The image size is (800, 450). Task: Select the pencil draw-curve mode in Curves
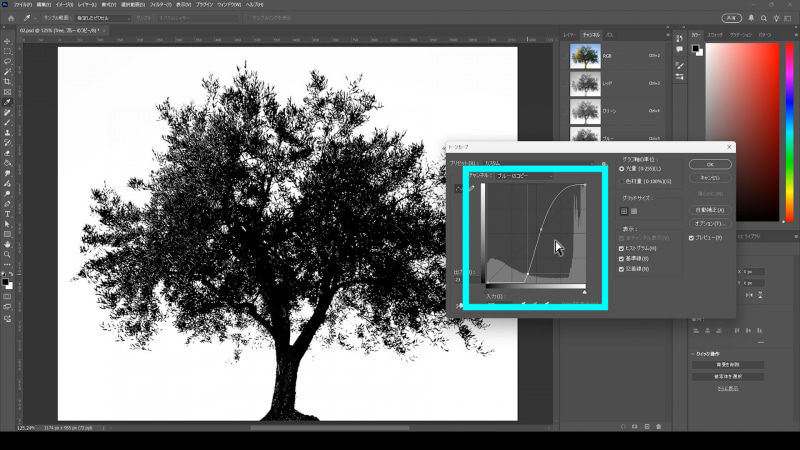[x=471, y=189]
